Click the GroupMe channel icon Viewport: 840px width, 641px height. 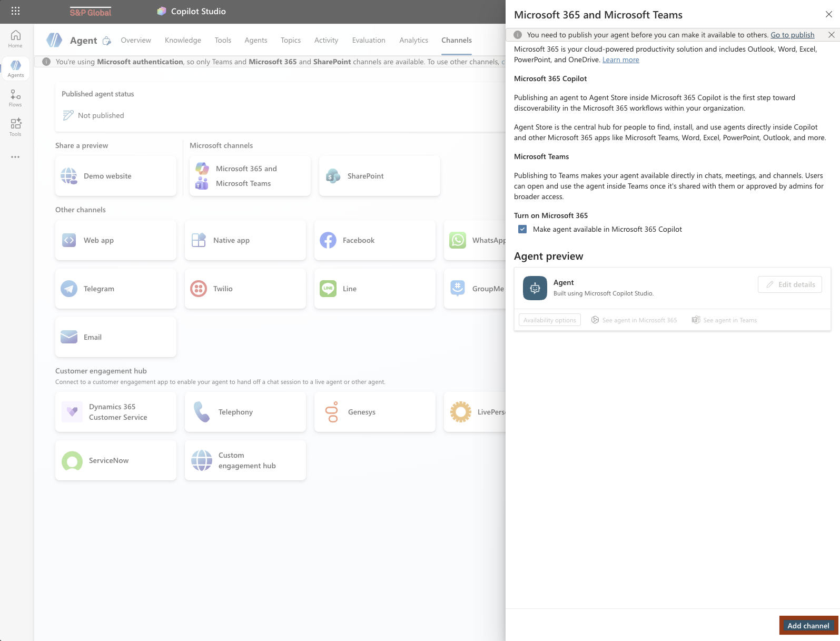click(458, 289)
